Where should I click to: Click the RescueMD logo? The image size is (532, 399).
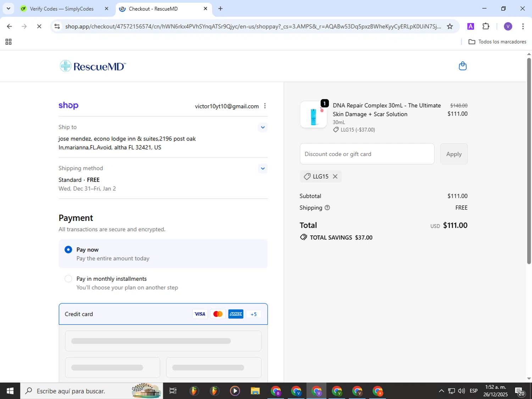[93, 66]
